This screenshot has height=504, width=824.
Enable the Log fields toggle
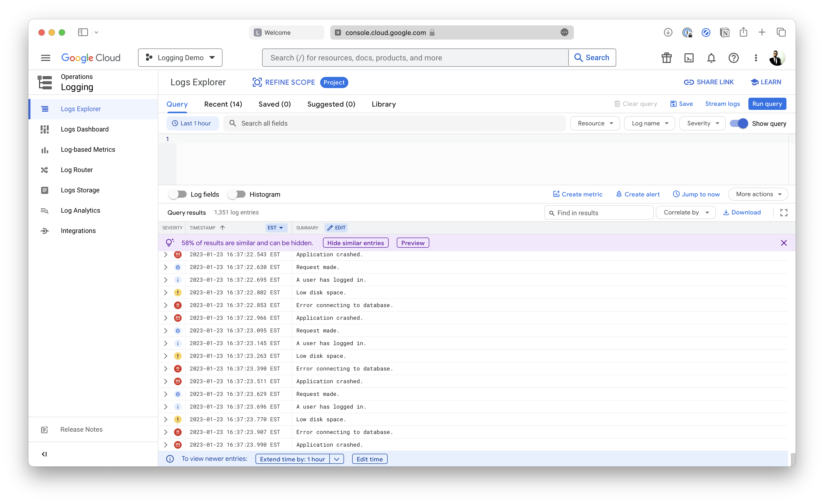178,194
